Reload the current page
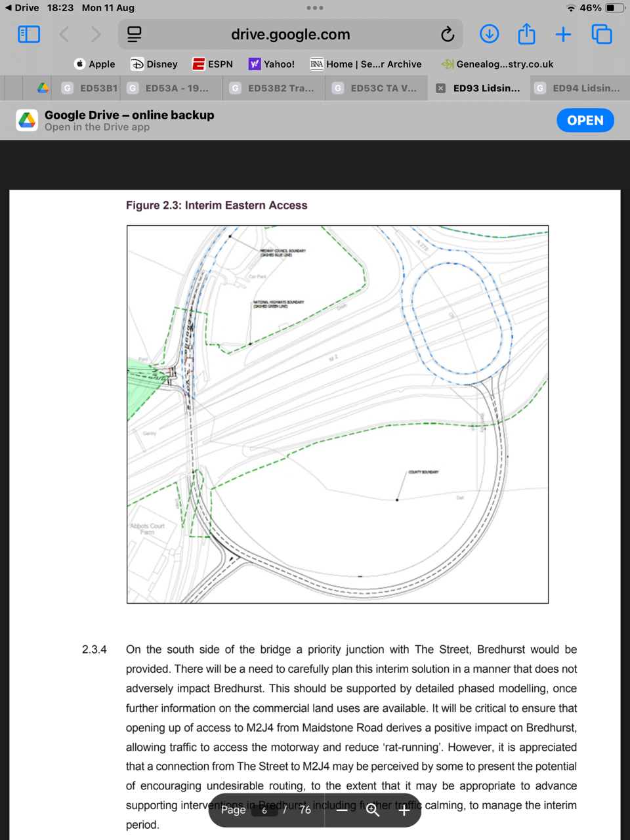 pos(448,34)
